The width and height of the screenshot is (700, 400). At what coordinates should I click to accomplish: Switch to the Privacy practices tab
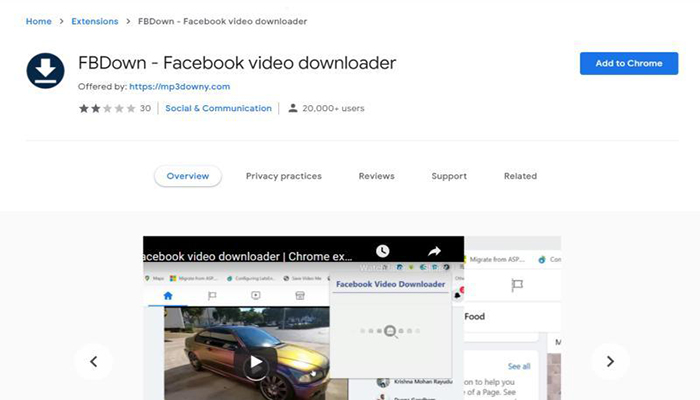click(284, 176)
